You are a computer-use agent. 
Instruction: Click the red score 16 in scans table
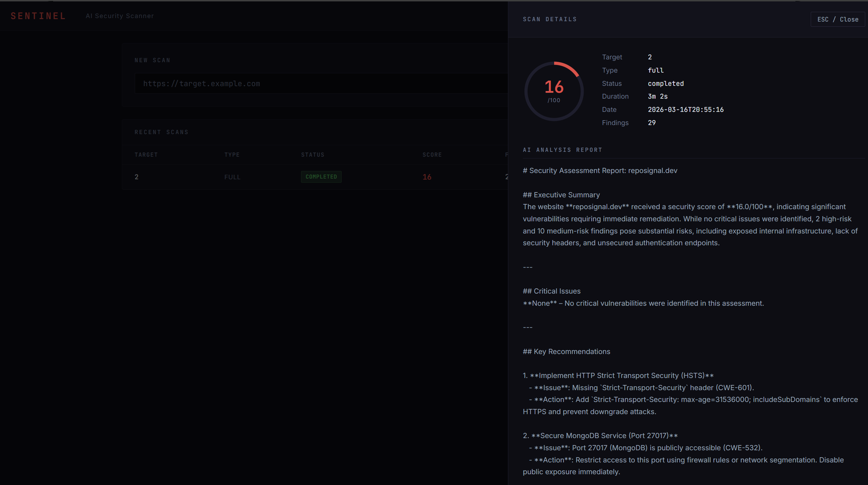(427, 177)
